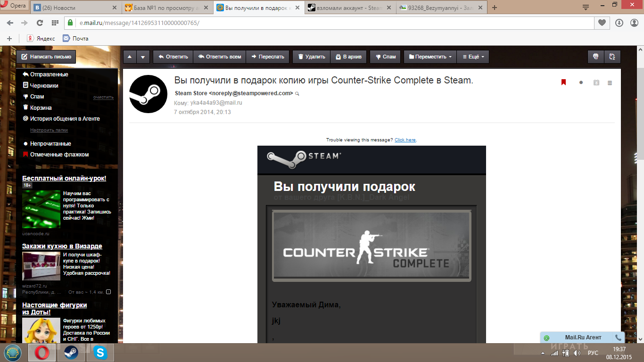Viewport: 644px width, 362px height.
Task: Print the message with printer icon
Action: tap(596, 57)
